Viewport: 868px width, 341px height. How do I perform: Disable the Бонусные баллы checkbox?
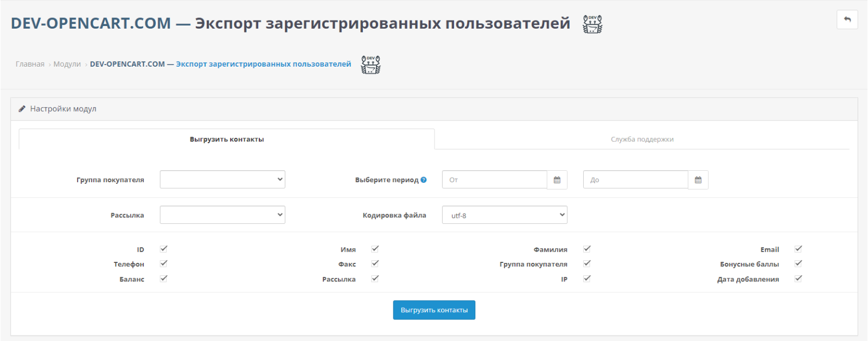click(x=799, y=263)
